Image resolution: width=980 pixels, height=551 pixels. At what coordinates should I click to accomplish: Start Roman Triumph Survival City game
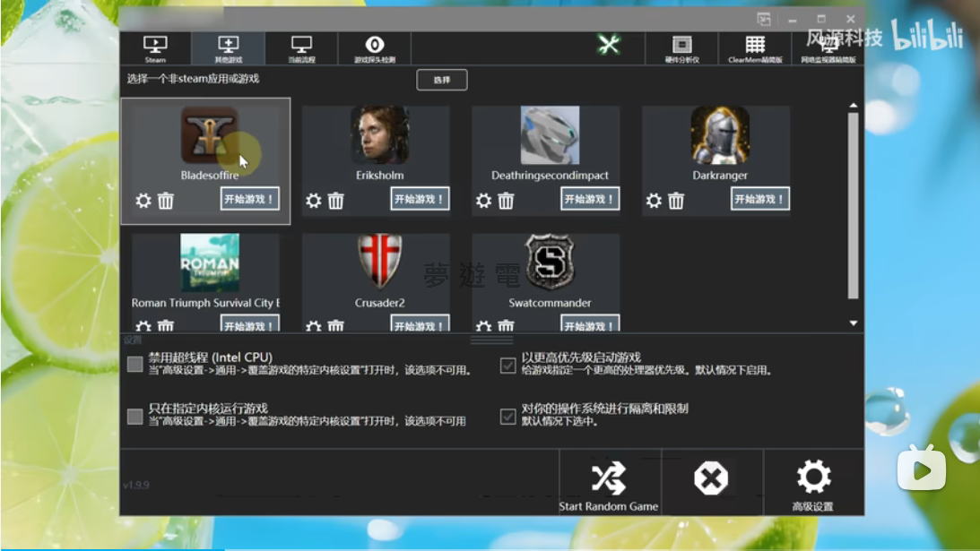[249, 323]
